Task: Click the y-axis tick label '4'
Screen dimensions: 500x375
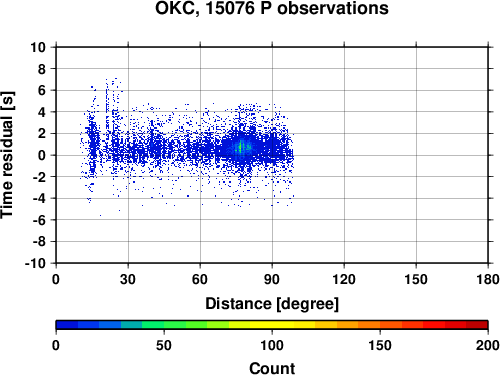Action: (42, 112)
